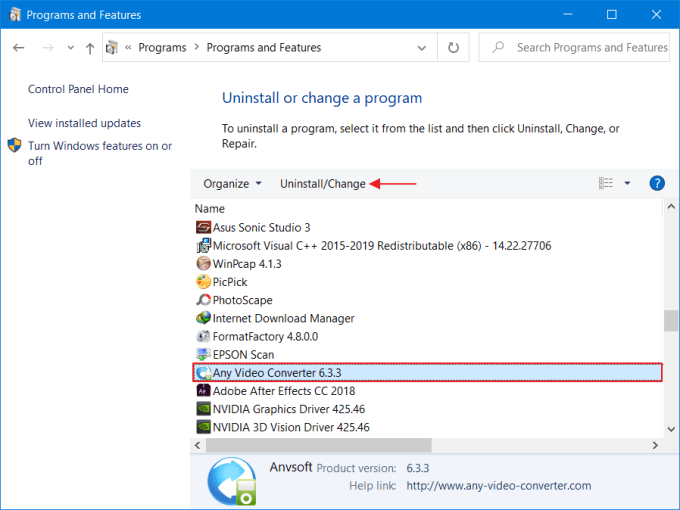Click the Microsoft Visual C++ Redistributable icon
This screenshot has width=680, height=510.
(203, 245)
